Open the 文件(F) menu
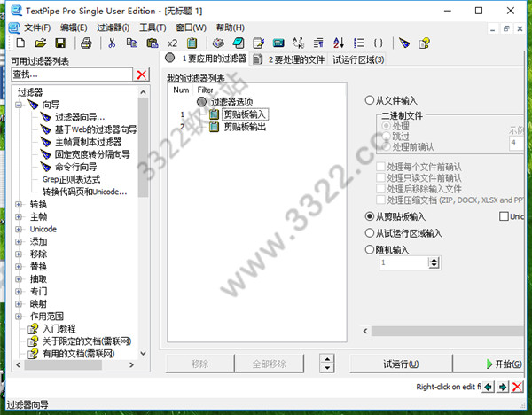The height and width of the screenshot is (415, 532). [37, 27]
